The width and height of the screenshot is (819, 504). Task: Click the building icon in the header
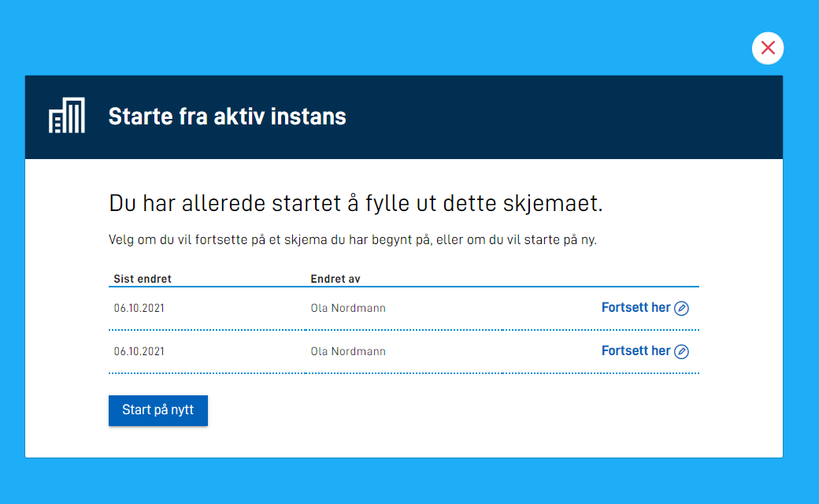(x=67, y=117)
